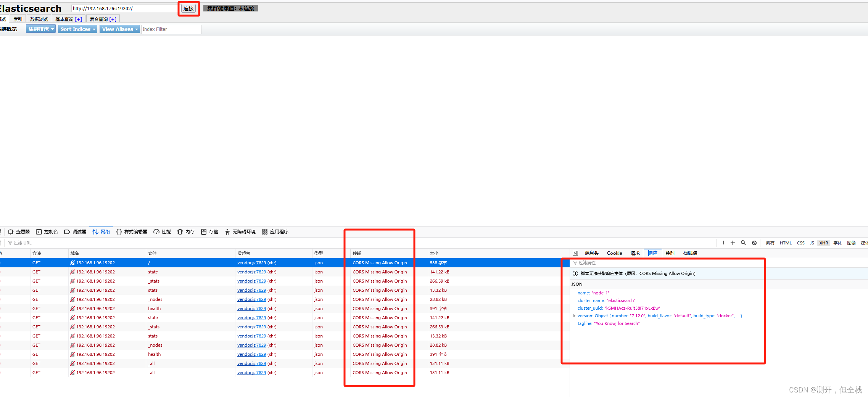Open the vendor.js:7829 initiator link
This screenshot has width=868, height=397.
pyautogui.click(x=251, y=262)
